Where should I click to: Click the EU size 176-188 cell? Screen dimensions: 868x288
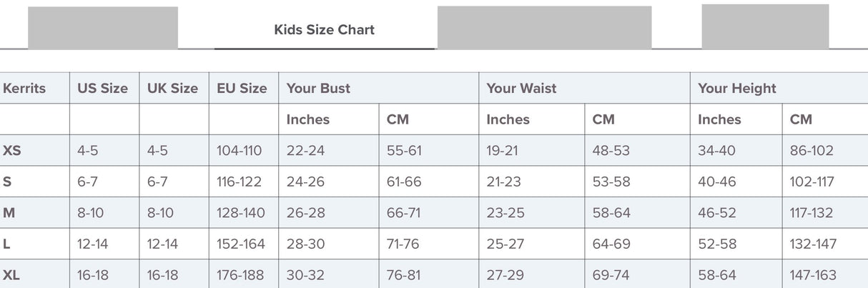tap(240, 275)
